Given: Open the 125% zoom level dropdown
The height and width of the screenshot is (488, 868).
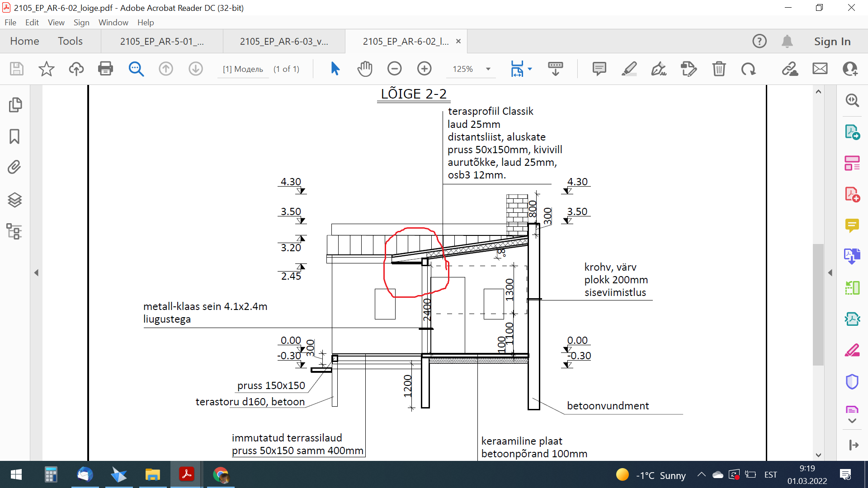Looking at the screenshot, I should coord(488,69).
